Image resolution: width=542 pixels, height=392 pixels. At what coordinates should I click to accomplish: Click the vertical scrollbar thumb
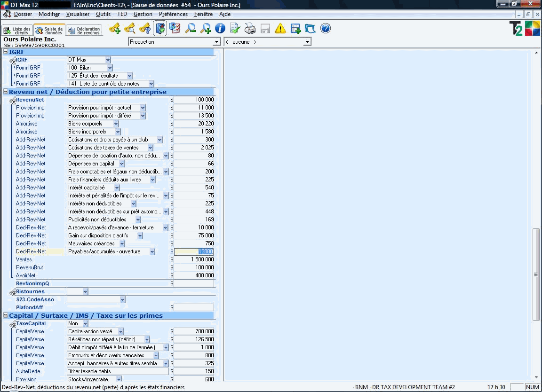(x=536, y=274)
